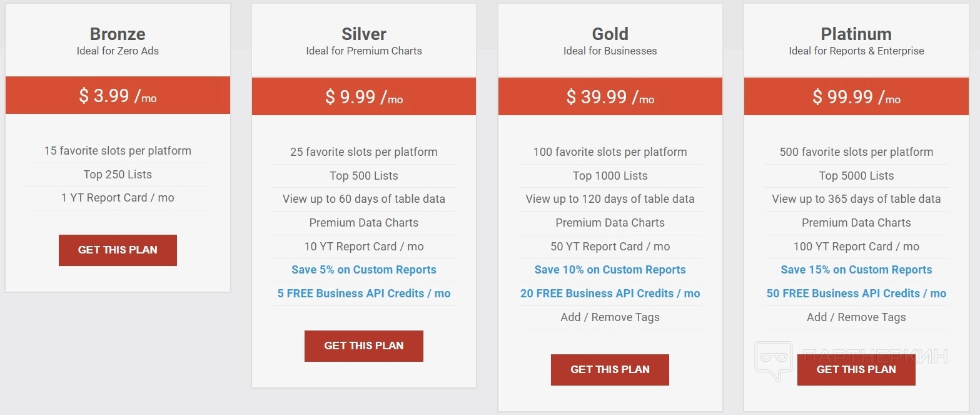Screen dimensions: 980x415
Task: Select the Silver plan heading
Action: (x=363, y=34)
